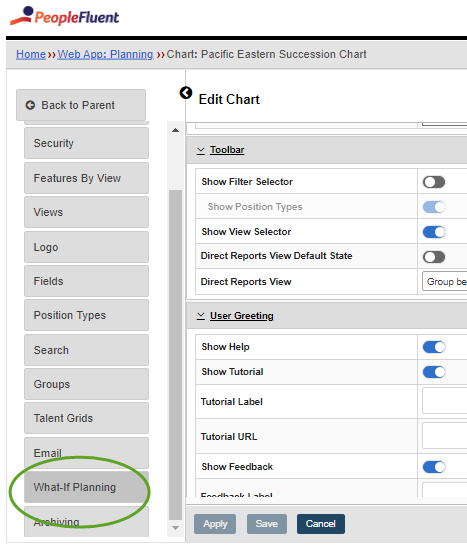Viewport: 467px width, 549px height.
Task: Open the Talent Grids sidebar item
Action: pos(86,418)
